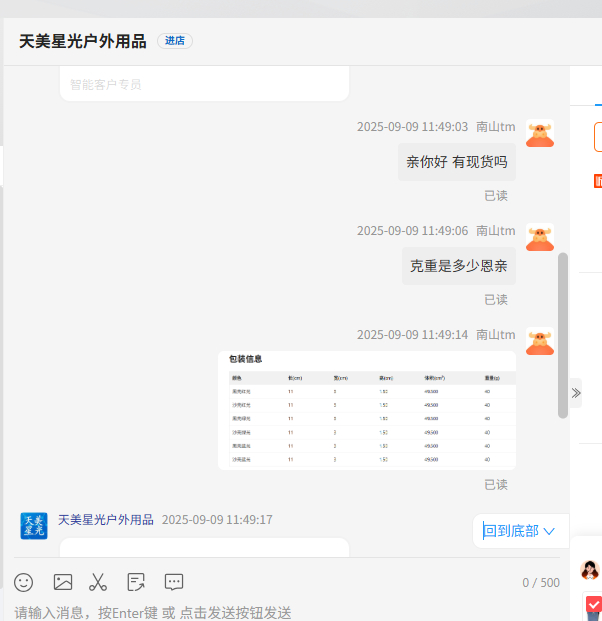This screenshot has height=621, width=602.
Task: Click the 天美星光户外用品 sender name link
Action: [x=105, y=520]
